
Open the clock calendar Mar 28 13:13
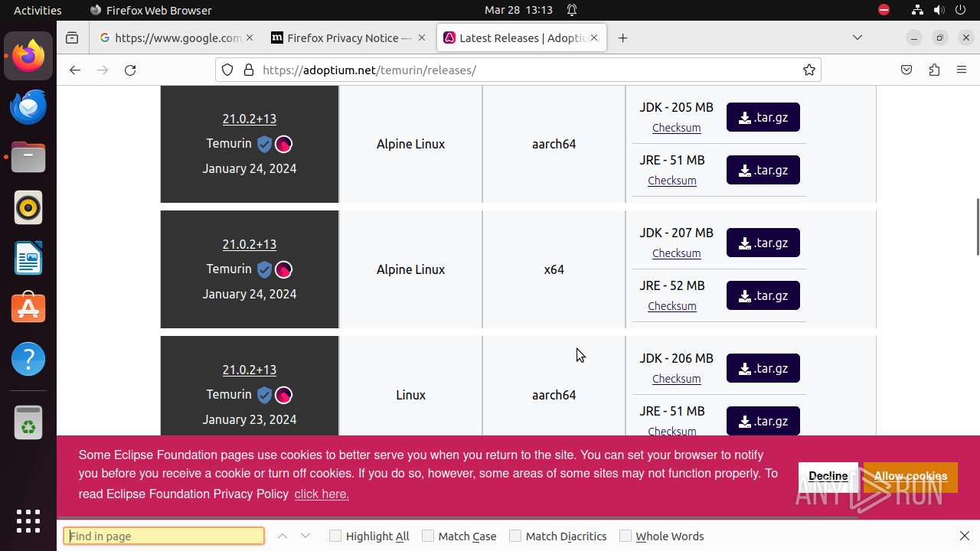click(x=518, y=10)
